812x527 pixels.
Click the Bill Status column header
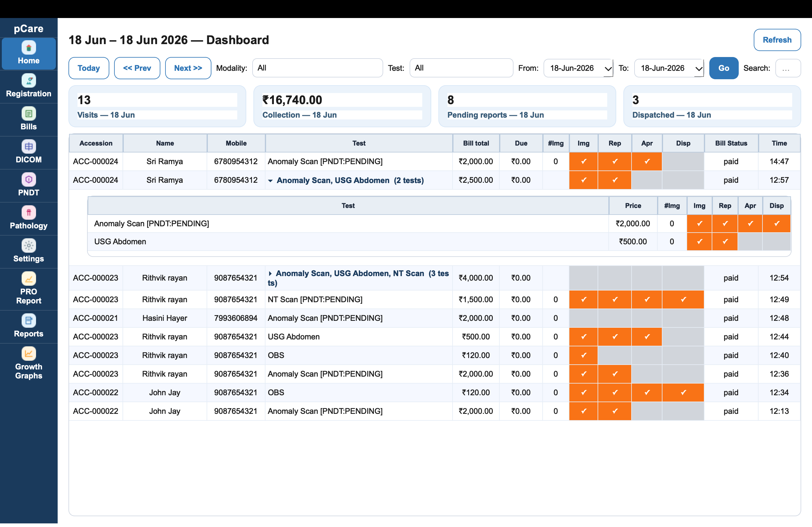[x=731, y=143]
